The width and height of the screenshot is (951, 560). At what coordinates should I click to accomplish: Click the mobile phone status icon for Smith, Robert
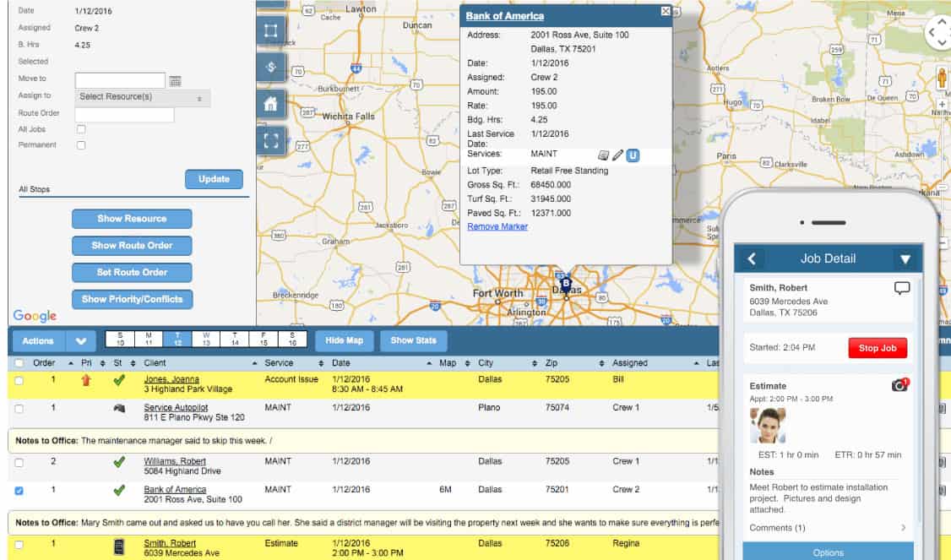point(119,546)
